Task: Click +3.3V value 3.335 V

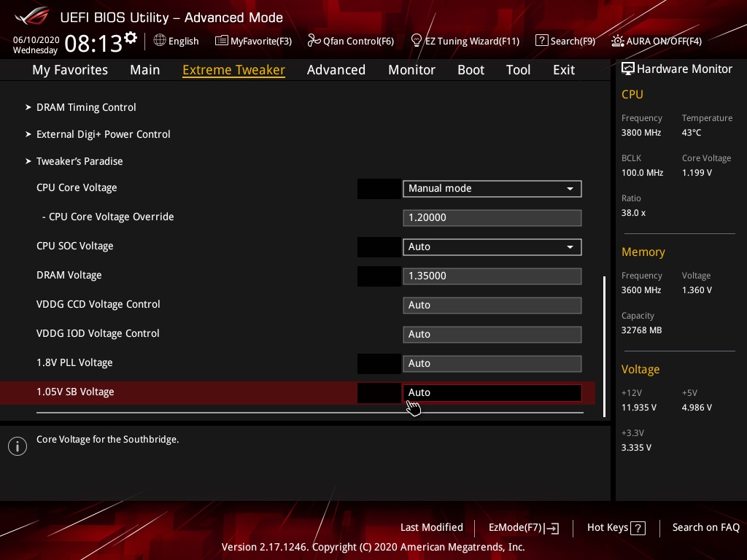Action: (x=636, y=447)
